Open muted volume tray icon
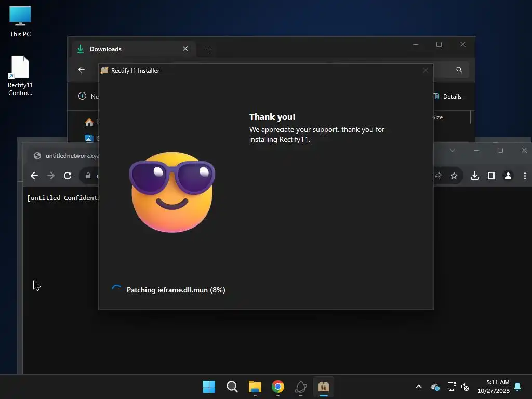This screenshot has height=399, width=532. pyautogui.click(x=465, y=387)
